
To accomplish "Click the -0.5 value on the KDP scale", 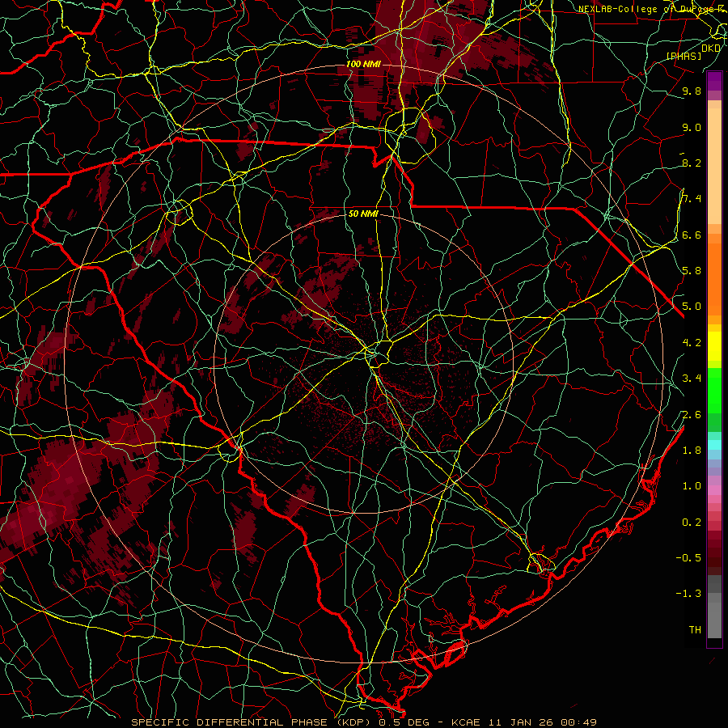I will 688,558.
